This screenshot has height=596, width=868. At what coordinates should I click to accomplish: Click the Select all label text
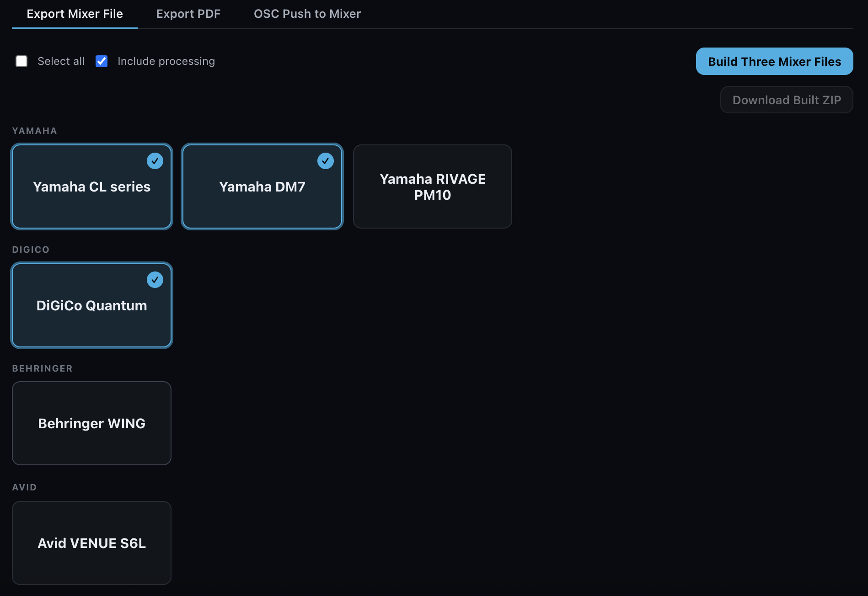pyautogui.click(x=61, y=61)
